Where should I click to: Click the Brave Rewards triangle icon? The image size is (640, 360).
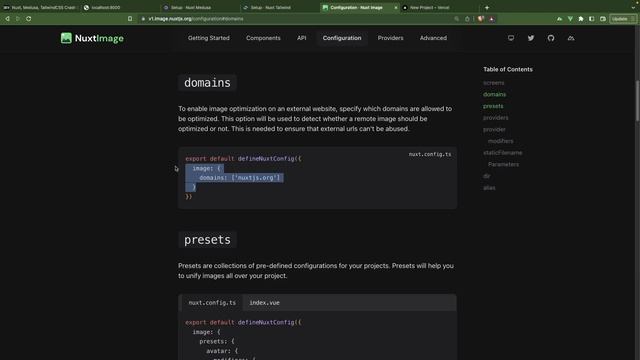(x=491, y=19)
